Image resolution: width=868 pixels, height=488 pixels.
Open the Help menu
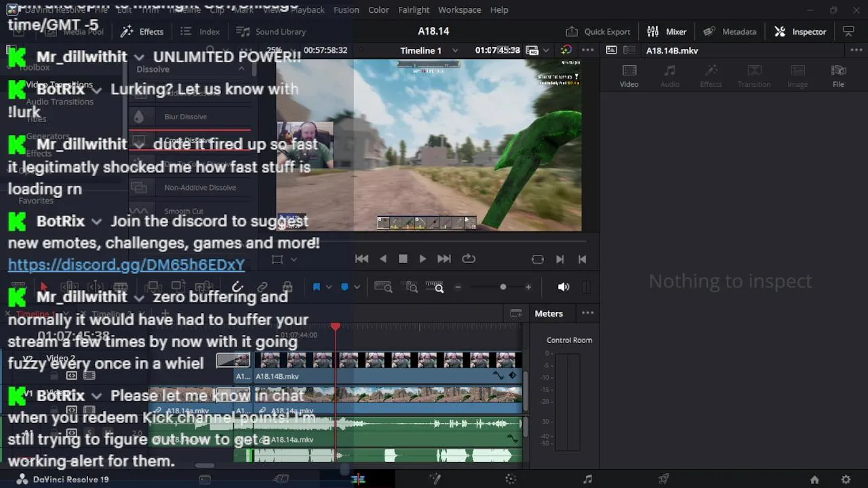coord(499,9)
